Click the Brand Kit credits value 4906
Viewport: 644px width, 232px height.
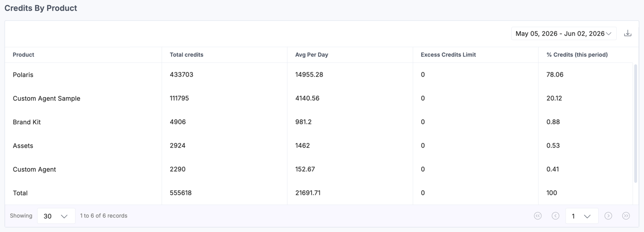point(178,122)
